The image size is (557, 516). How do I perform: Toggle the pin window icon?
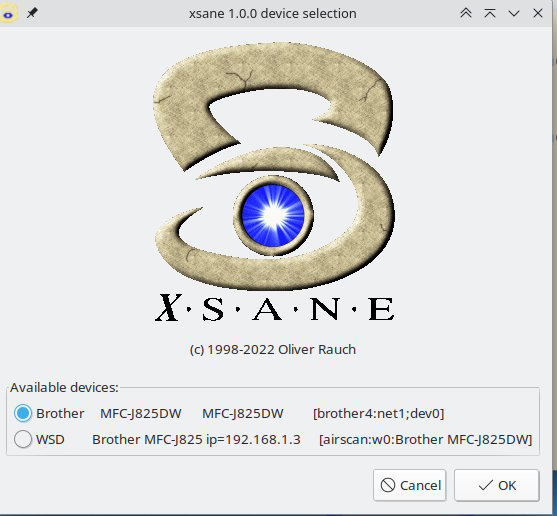click(32, 13)
